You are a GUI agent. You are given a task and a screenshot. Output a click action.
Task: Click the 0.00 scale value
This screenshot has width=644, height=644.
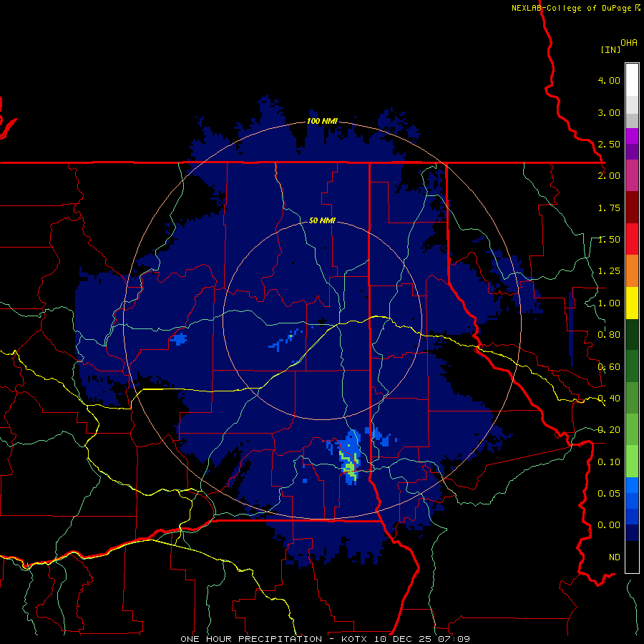609,525
